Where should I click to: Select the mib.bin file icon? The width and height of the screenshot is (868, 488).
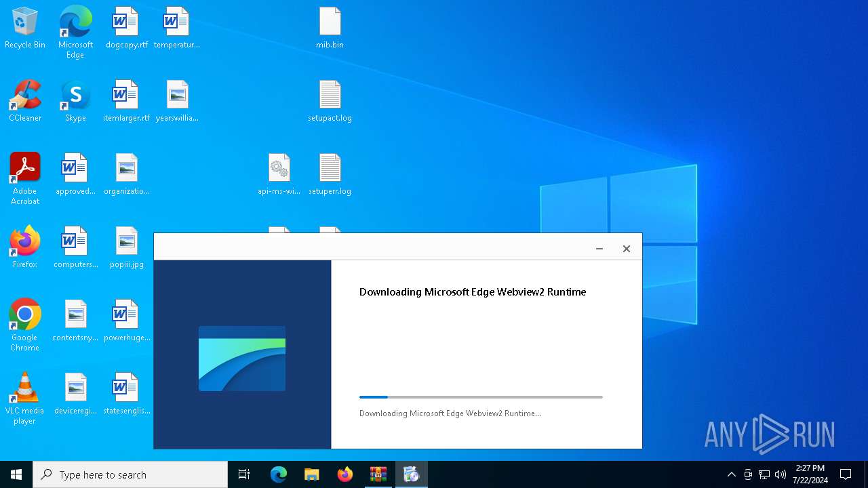(x=330, y=28)
